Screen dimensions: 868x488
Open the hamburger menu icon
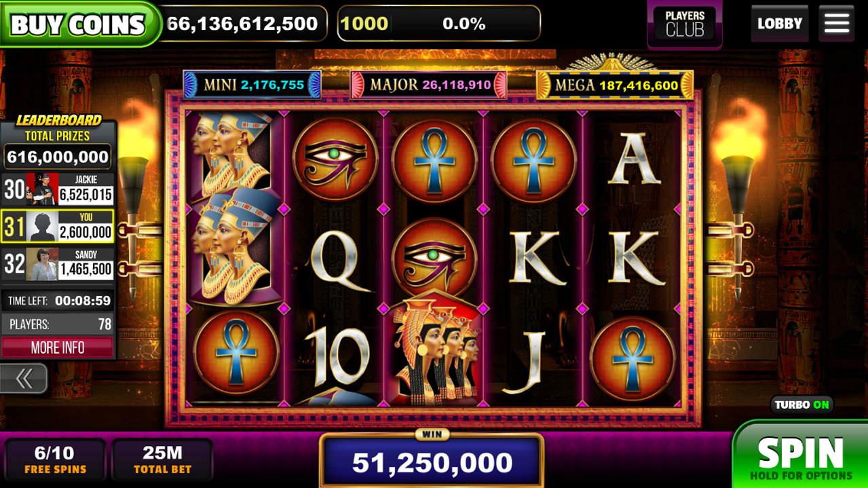point(836,23)
